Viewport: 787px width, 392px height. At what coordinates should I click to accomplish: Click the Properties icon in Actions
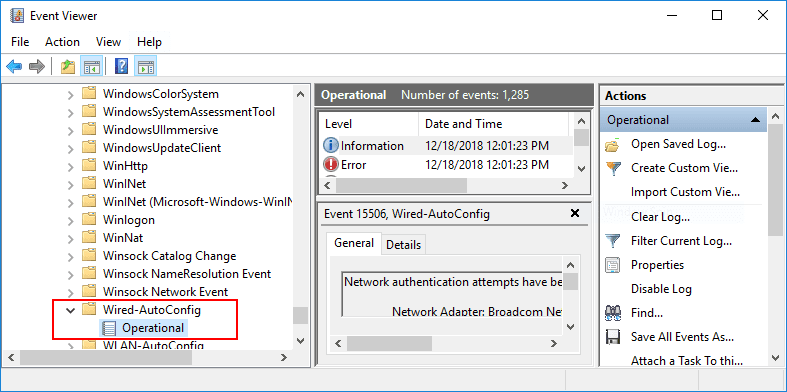click(x=613, y=265)
